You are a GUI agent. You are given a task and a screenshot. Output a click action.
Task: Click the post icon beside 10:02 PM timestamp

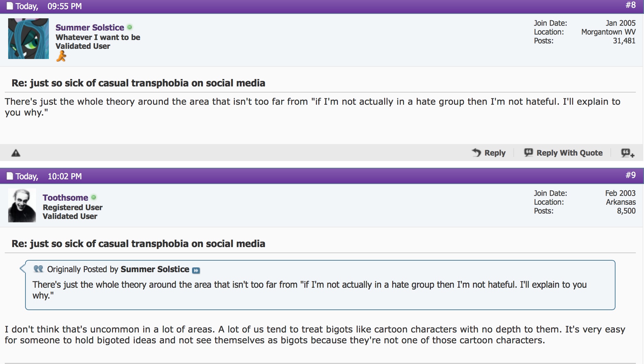point(10,176)
